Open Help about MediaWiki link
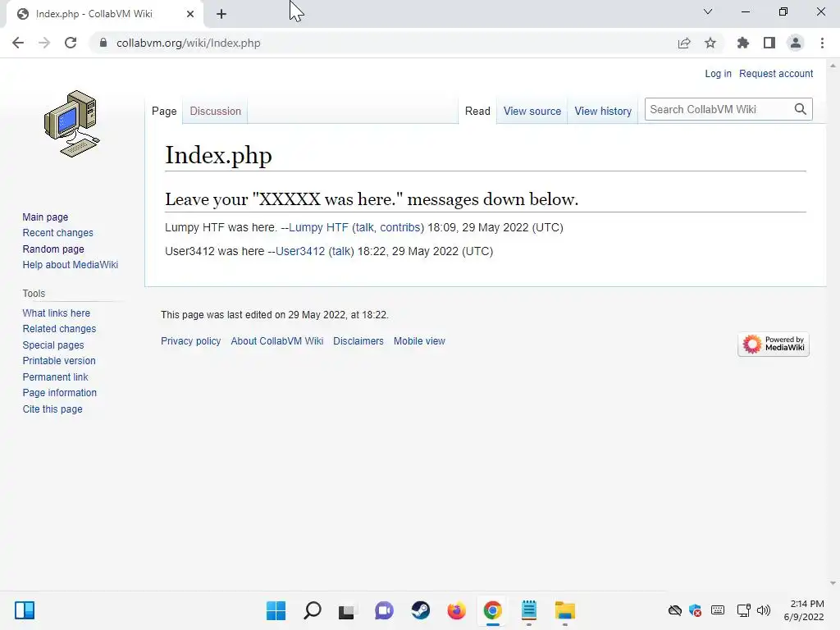The image size is (840, 630). point(71,265)
